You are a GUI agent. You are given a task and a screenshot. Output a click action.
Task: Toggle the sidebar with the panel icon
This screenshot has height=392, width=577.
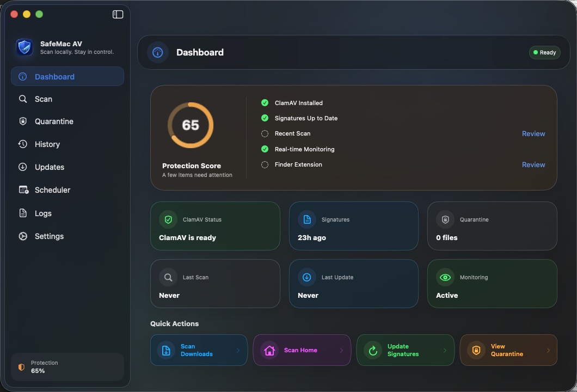point(118,14)
